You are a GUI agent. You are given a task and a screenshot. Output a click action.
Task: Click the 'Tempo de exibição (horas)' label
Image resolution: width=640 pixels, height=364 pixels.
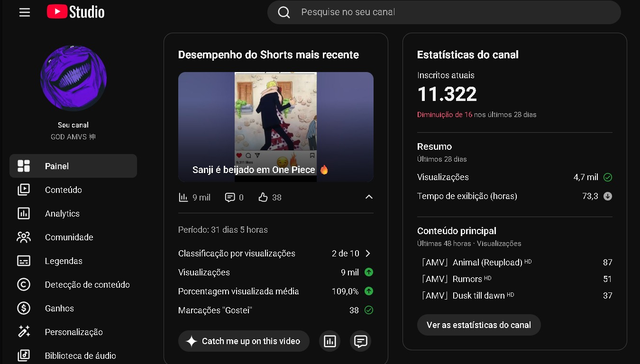tap(467, 196)
